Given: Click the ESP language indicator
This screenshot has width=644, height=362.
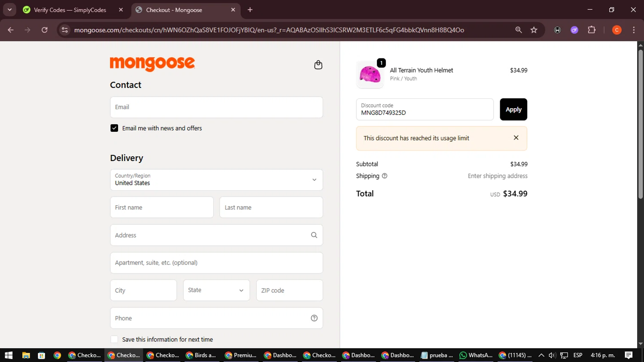Looking at the screenshot, I should click(578, 355).
